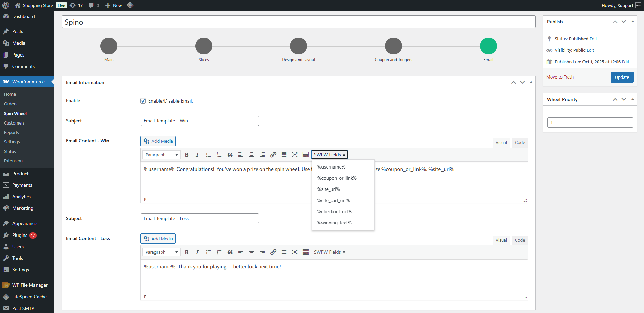Go to the Slices step circle
This screenshot has width=644, height=313.
204,46
